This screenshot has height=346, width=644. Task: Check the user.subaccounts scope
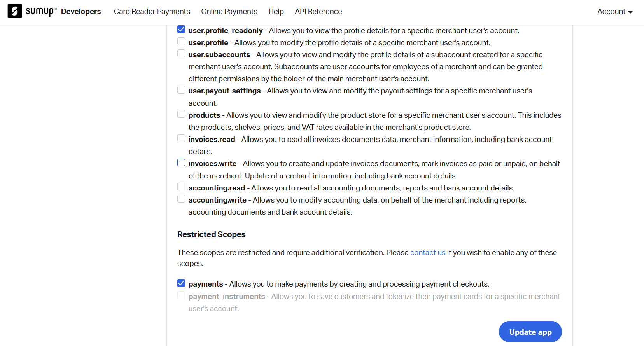click(181, 53)
